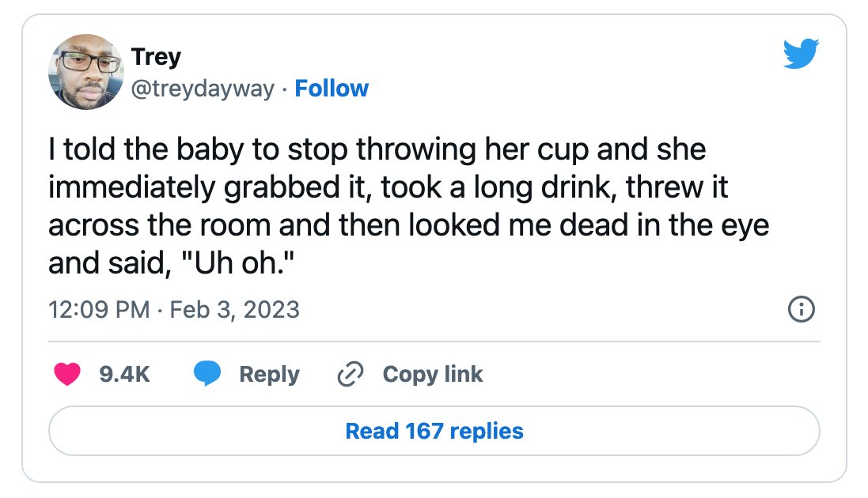Open the Twitter info circle icon
Screen dimensions: 868x498
801,309
